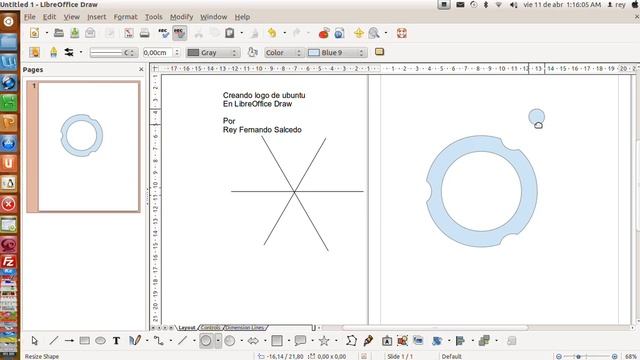
Task: Open the Blue 9 fill color dropdown
Action: (337, 53)
